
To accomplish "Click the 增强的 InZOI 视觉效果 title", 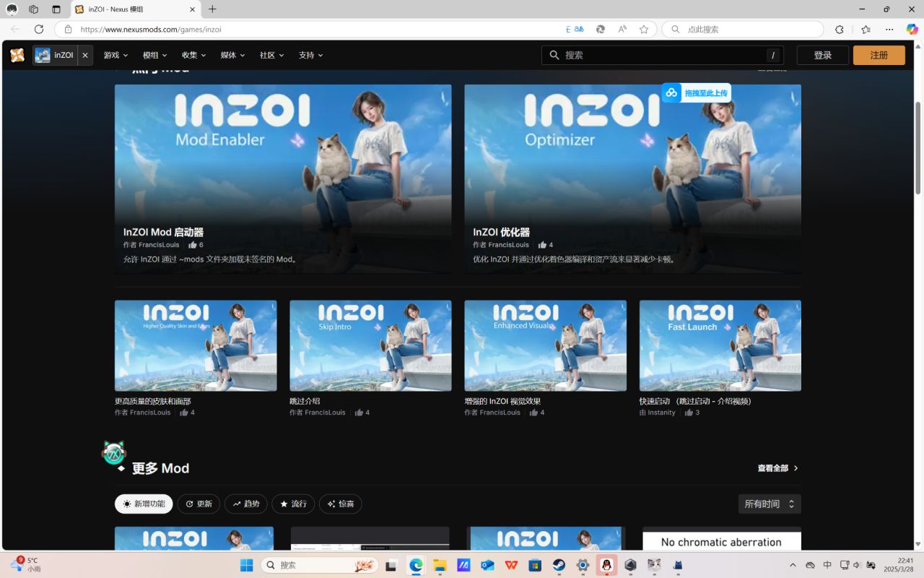I will point(502,401).
